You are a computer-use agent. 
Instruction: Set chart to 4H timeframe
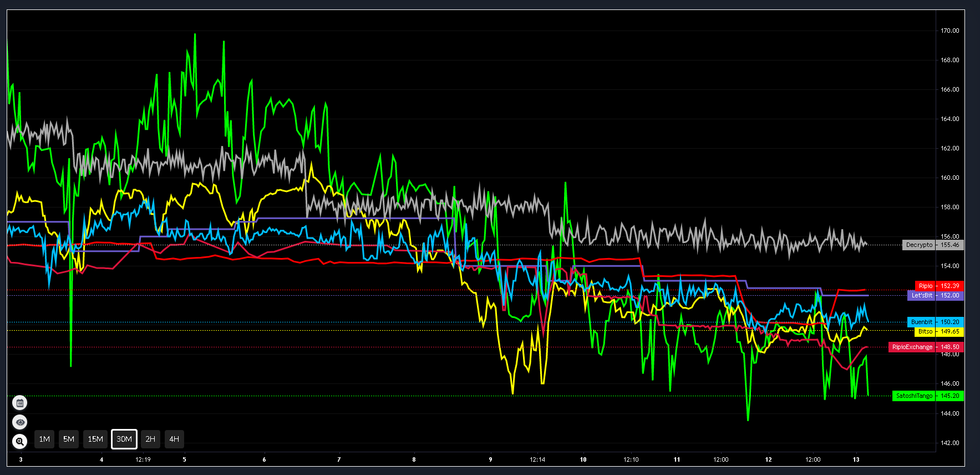tap(174, 439)
